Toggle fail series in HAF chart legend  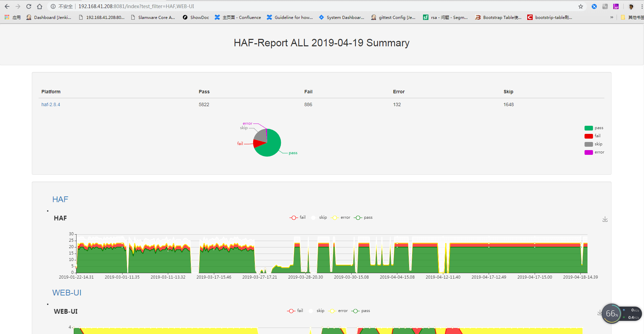[x=297, y=217]
